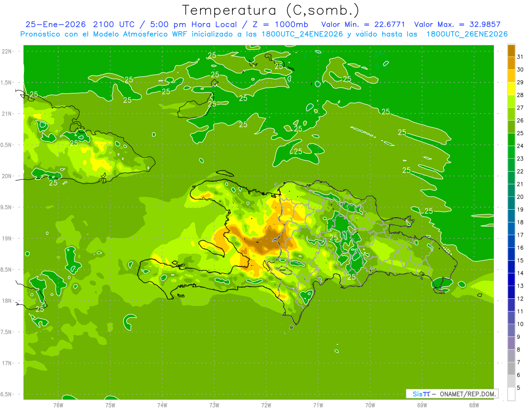This screenshot has width=532, height=411.
Task: Click the "68W" longitude axis label
Action: pos(473,405)
